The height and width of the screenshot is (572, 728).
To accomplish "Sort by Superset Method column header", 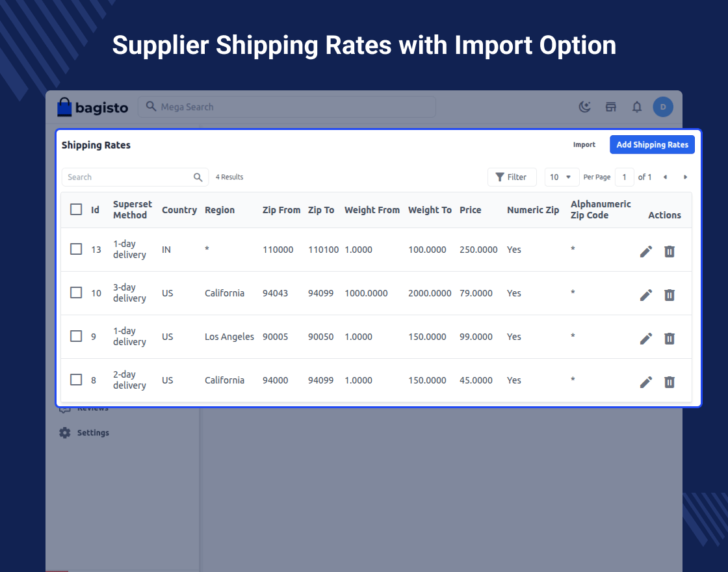I will click(133, 210).
